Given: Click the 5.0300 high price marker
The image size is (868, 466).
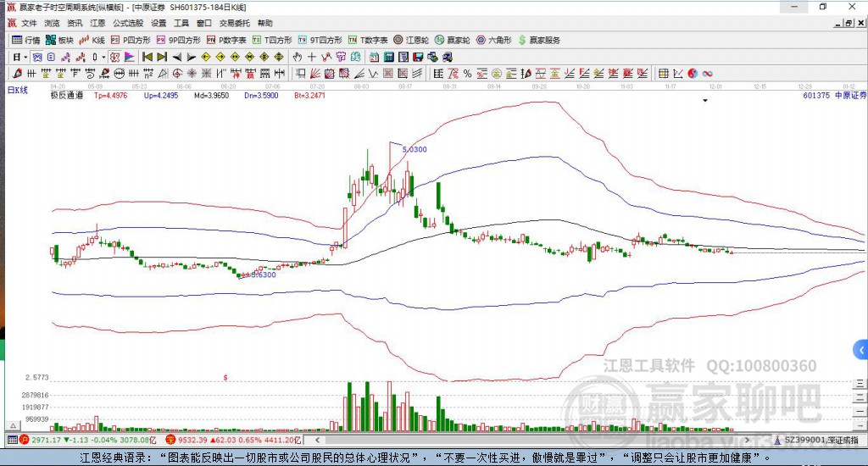Looking at the screenshot, I should pos(415,149).
